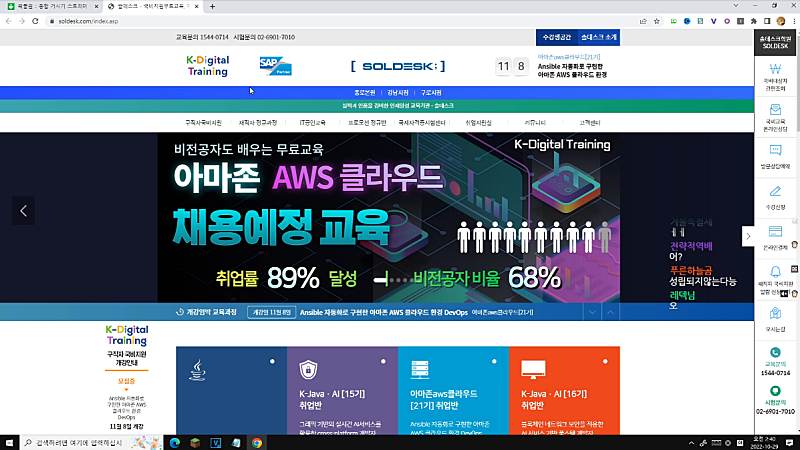Click the monitor icon on K-Java 16기 card
Image resolution: width=800 pixels, height=450 pixels.
(533, 369)
